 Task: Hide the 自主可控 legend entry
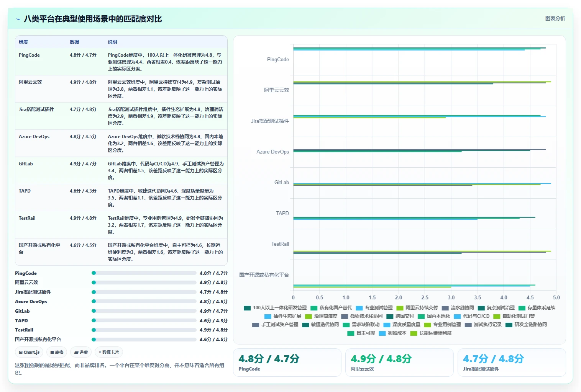(361, 333)
